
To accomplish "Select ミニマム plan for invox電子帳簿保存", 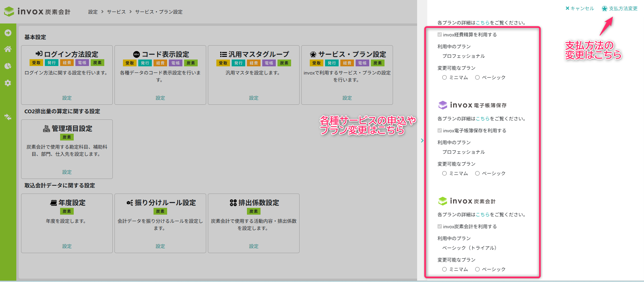I will pyautogui.click(x=444, y=173).
